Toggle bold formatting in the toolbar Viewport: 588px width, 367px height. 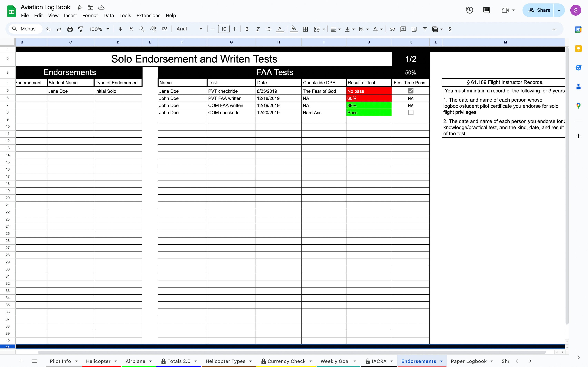pyautogui.click(x=247, y=29)
